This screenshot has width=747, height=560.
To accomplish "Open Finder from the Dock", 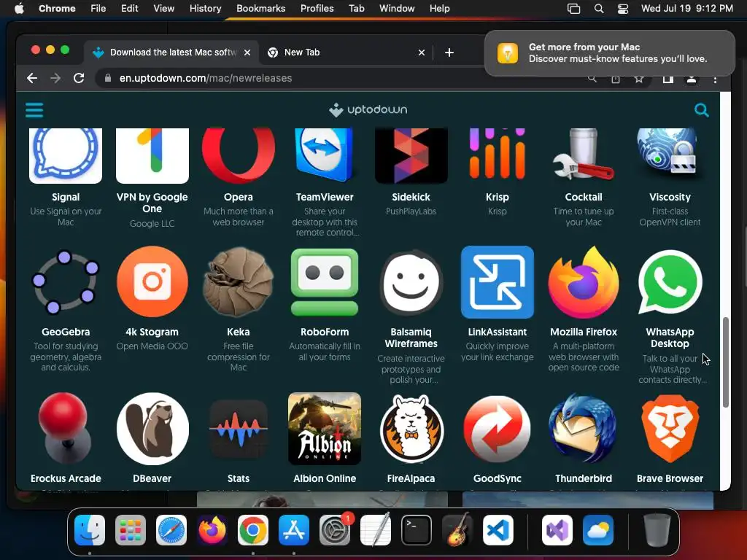I will 90,530.
